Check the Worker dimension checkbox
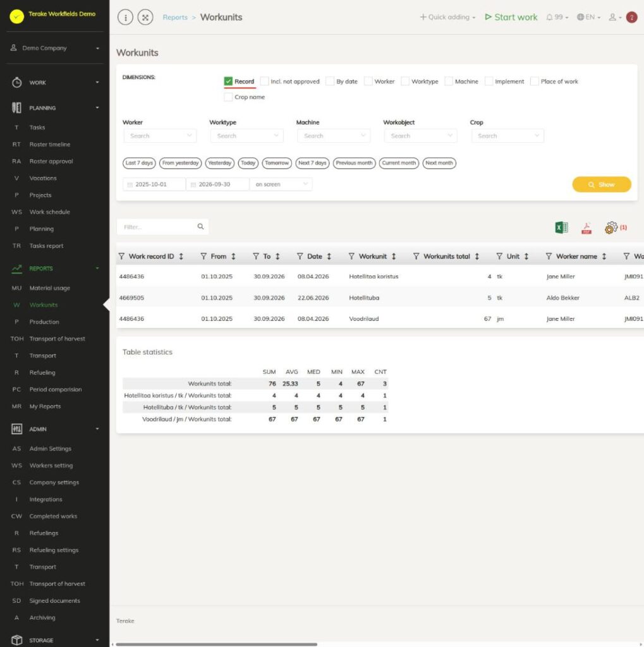644x647 pixels. (x=368, y=82)
